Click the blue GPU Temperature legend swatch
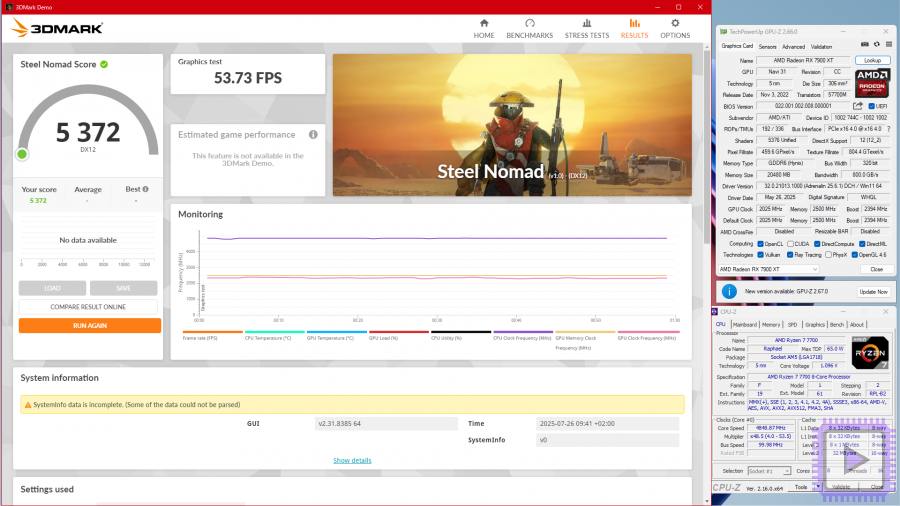The image size is (900, 506). click(337, 332)
